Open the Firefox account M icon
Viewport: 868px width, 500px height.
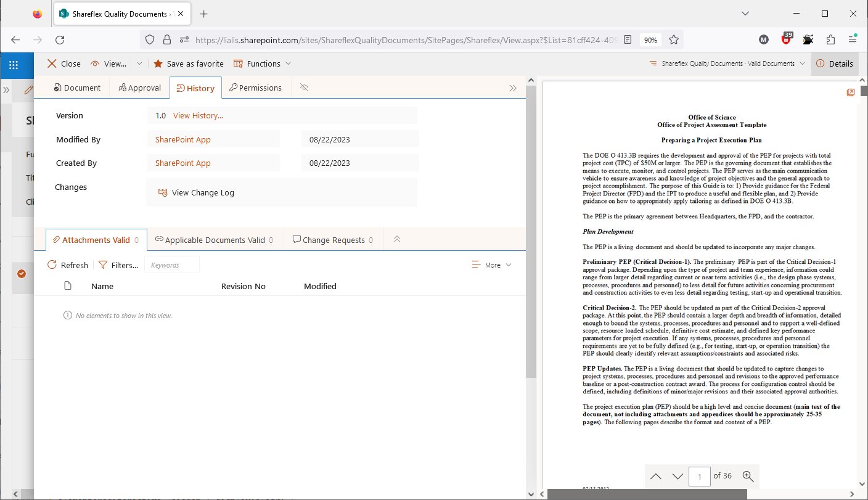pyautogui.click(x=764, y=39)
